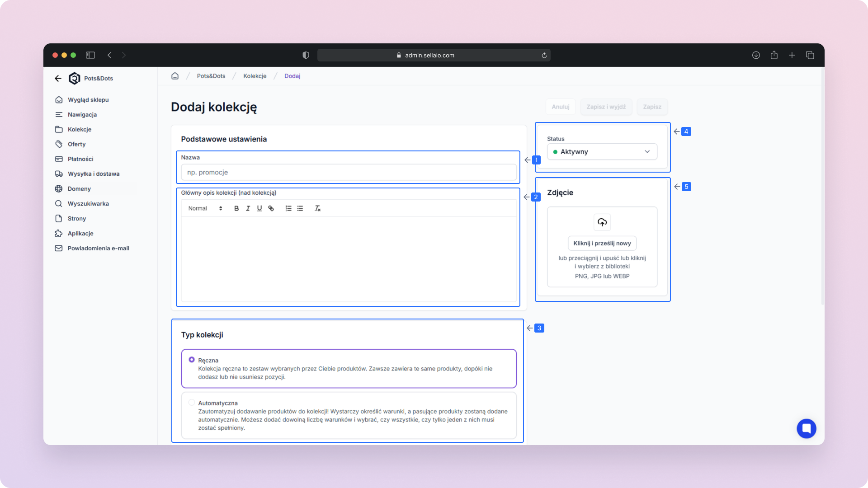Select the Automatyczna collection type
868x488 pixels.
tap(192, 403)
